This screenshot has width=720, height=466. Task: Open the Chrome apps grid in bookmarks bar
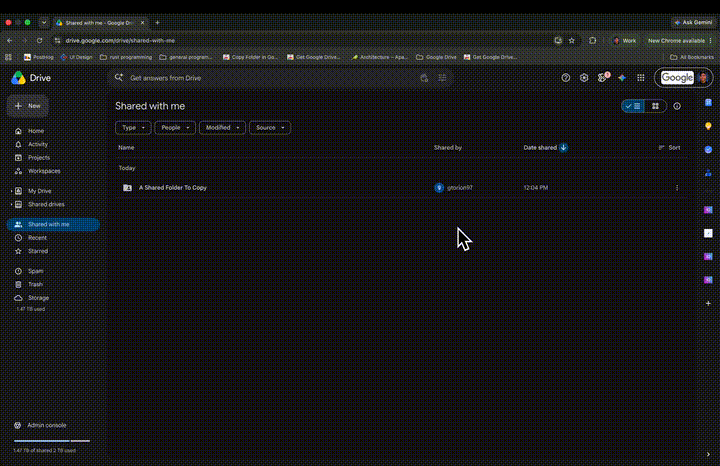tap(8, 57)
